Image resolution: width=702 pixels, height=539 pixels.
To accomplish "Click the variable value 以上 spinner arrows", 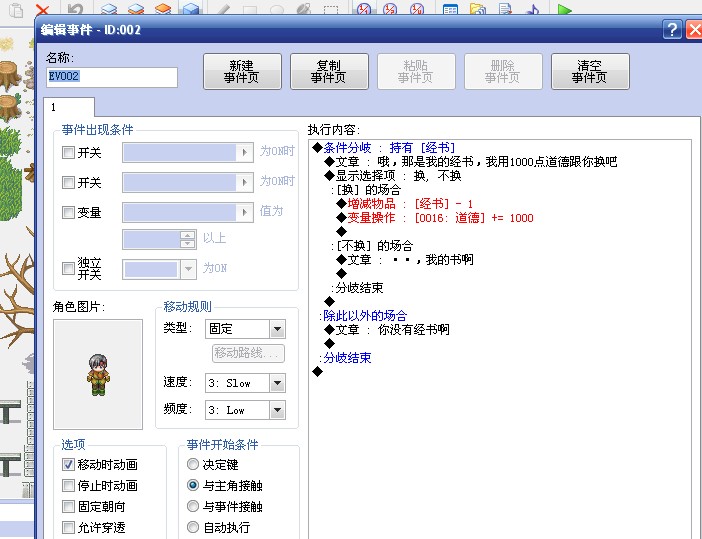I will tap(188, 240).
